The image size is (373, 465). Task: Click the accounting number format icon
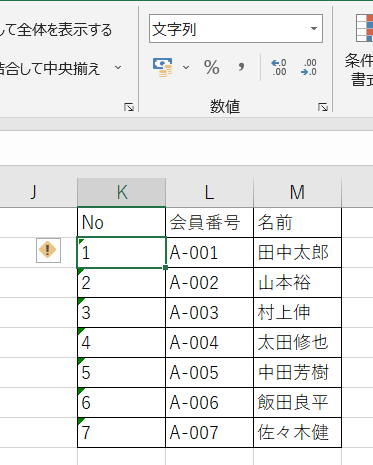(x=162, y=68)
